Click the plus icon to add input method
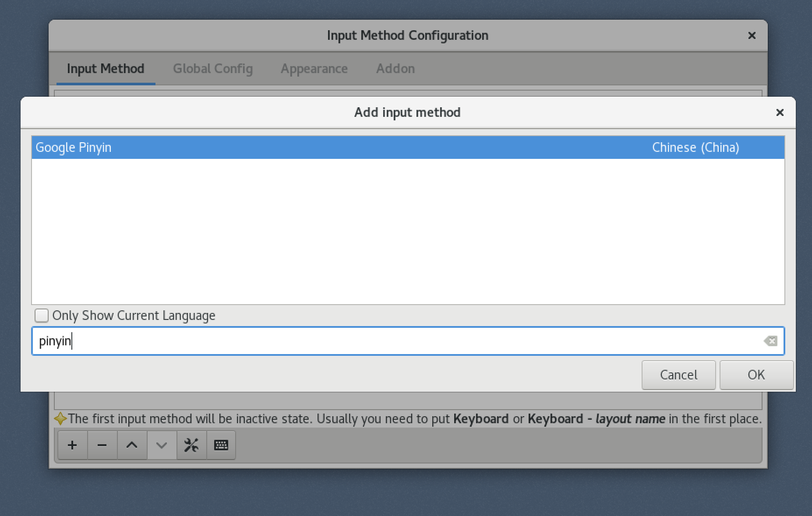The height and width of the screenshot is (516, 812). (x=72, y=445)
